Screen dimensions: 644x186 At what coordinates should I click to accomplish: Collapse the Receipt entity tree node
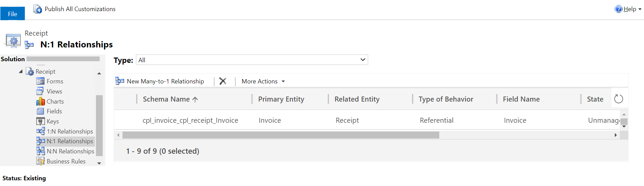tap(21, 72)
